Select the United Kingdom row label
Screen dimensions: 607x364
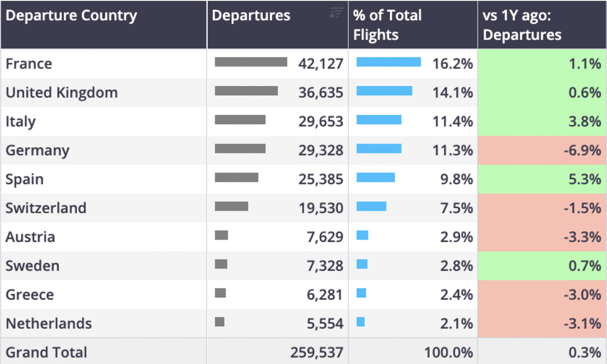coord(62,92)
